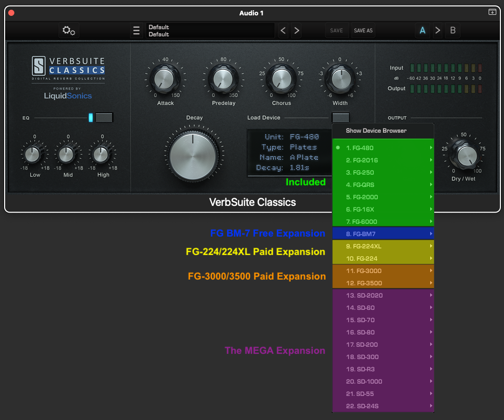Viewport: 504px width, 420px height.
Task: Open the preset list hamburger menu
Action: 136,31
